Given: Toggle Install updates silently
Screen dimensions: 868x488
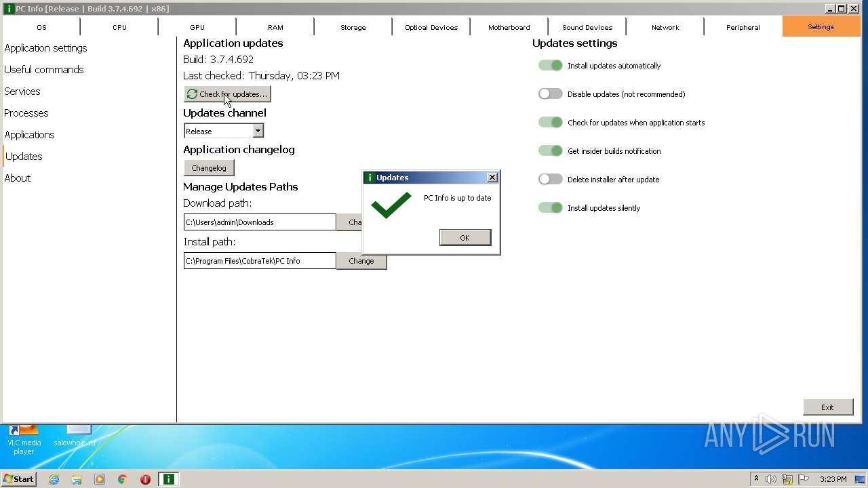Looking at the screenshot, I should [x=551, y=208].
